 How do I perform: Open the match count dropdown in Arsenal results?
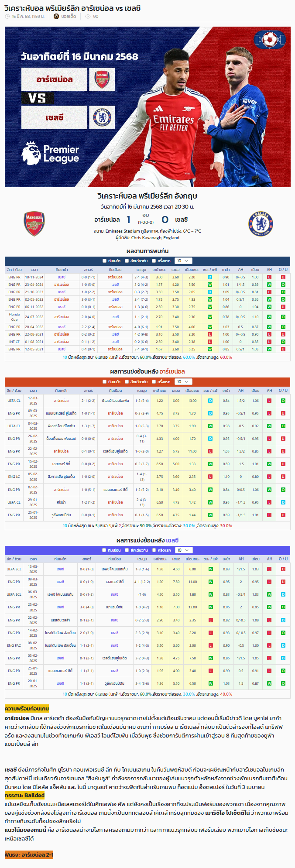pos(183,382)
